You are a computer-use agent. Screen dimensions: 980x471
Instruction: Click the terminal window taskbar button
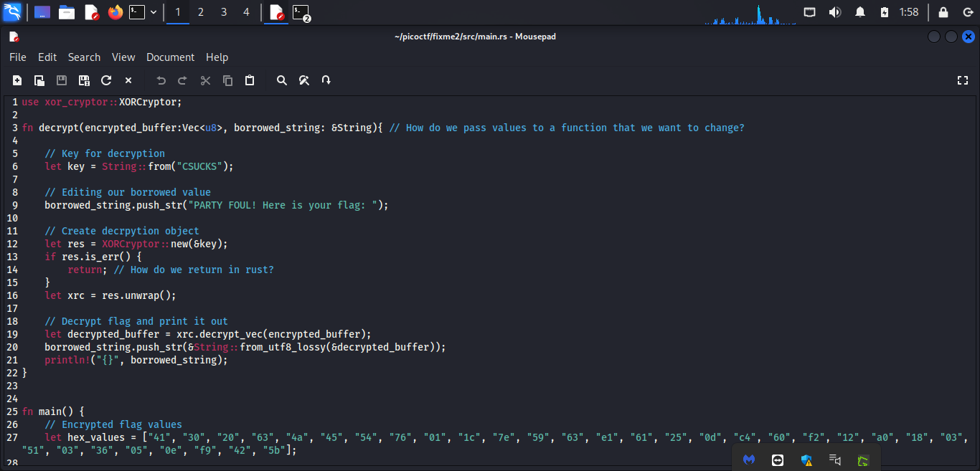(x=302, y=12)
